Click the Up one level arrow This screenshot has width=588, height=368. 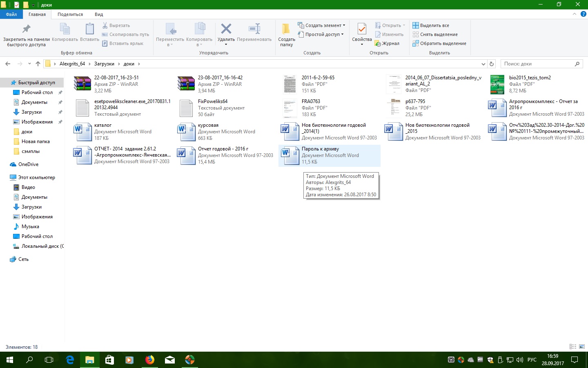tap(38, 64)
